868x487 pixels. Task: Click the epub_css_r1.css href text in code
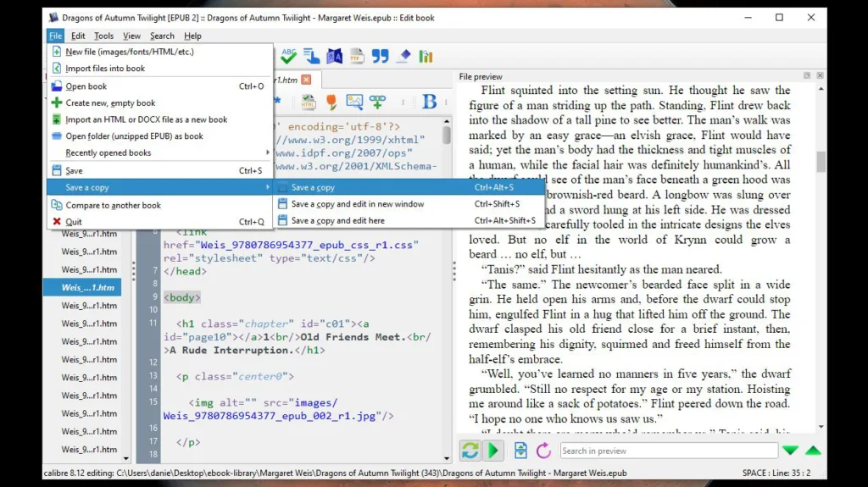tap(309, 245)
